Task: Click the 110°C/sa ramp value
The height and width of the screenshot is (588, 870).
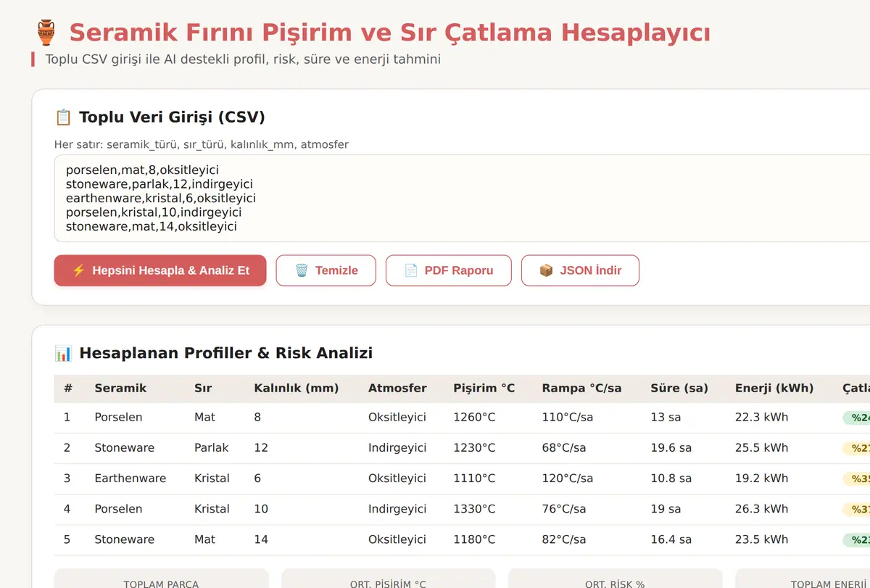Action: pyautogui.click(x=568, y=418)
